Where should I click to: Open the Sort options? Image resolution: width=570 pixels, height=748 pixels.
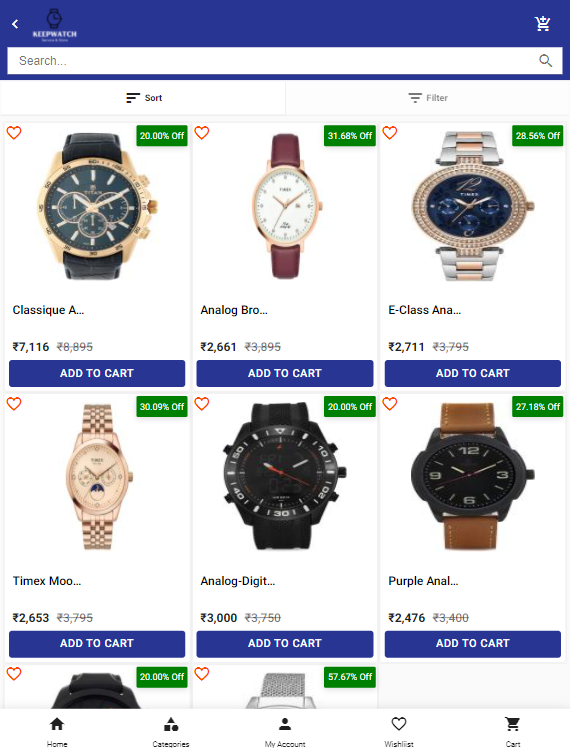click(144, 98)
